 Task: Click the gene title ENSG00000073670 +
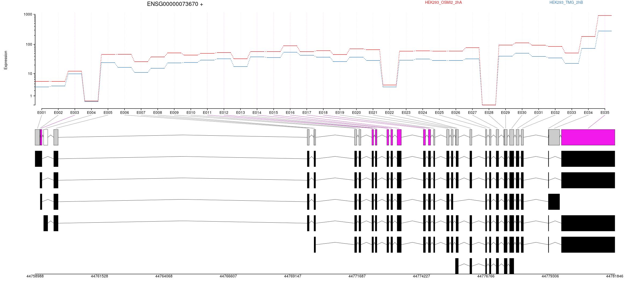tap(175, 4)
